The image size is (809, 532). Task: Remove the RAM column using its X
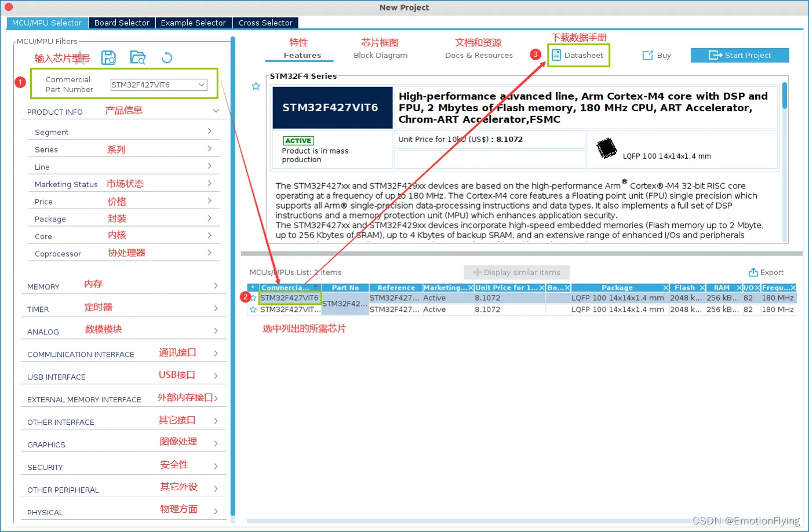click(x=739, y=287)
